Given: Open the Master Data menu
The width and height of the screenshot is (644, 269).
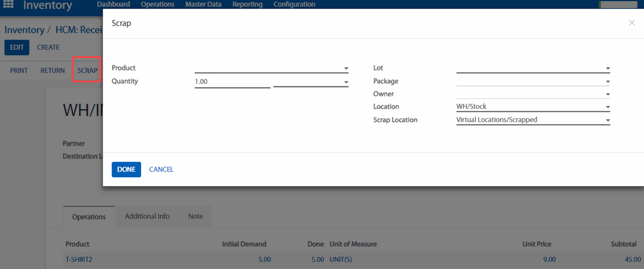Looking at the screenshot, I should [203, 5].
